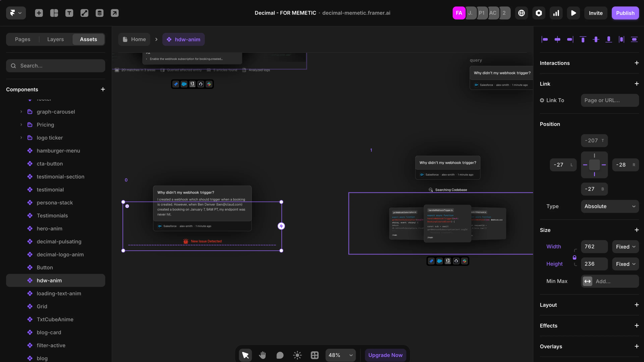Expand the Pricing components folder
This screenshot has height=362, width=644.
point(21,125)
